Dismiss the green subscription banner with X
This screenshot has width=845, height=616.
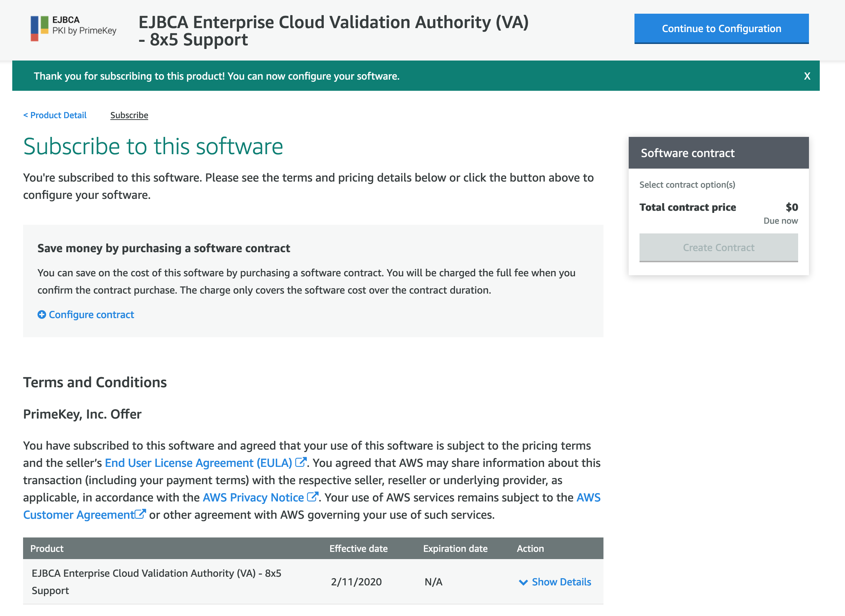(x=806, y=76)
